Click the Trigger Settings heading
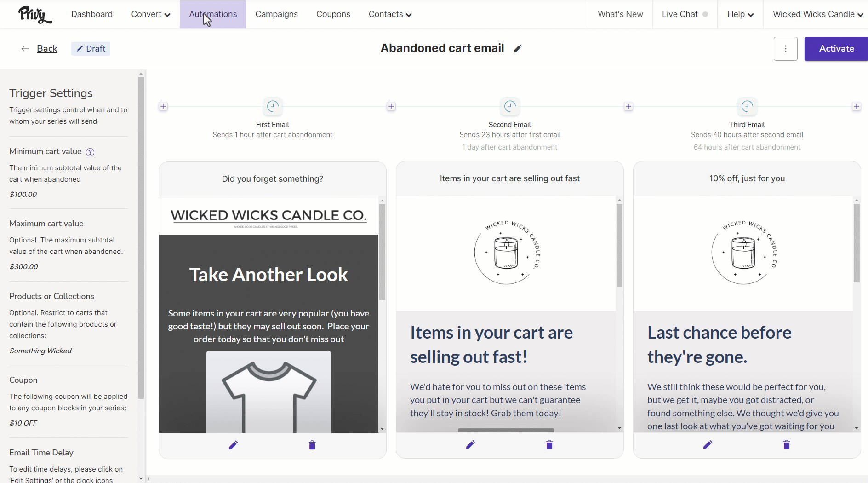868x483 pixels. (51, 93)
